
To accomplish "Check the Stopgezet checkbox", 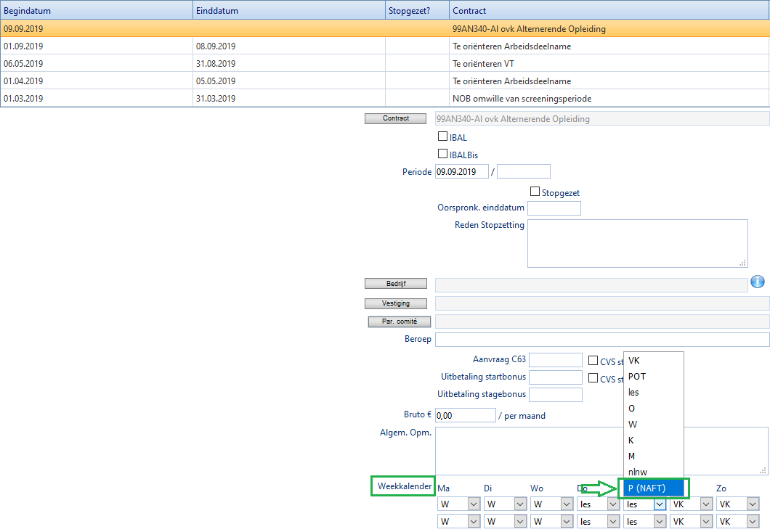I will pyautogui.click(x=535, y=192).
